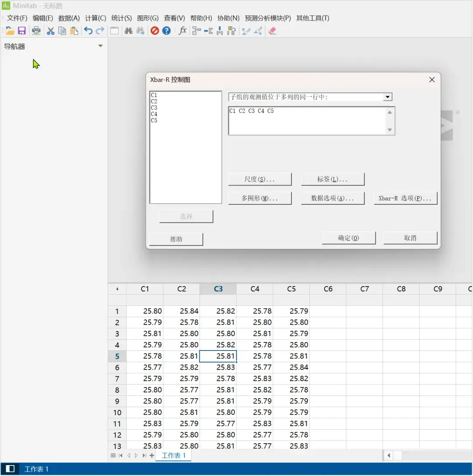Image resolution: width=473 pixels, height=476 pixels.
Task: Open the subgroup arrangement dropdown
Action: [387, 97]
